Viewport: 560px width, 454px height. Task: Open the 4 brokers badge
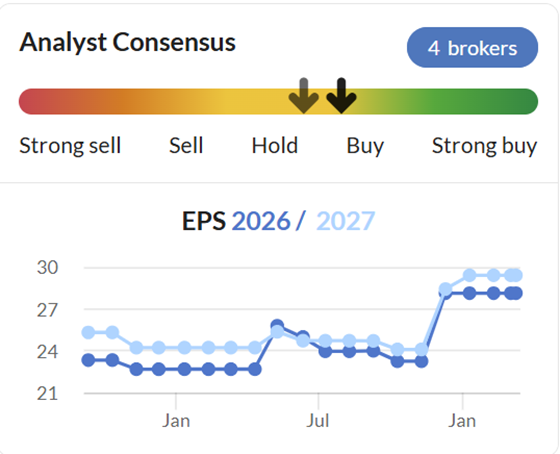tap(472, 48)
